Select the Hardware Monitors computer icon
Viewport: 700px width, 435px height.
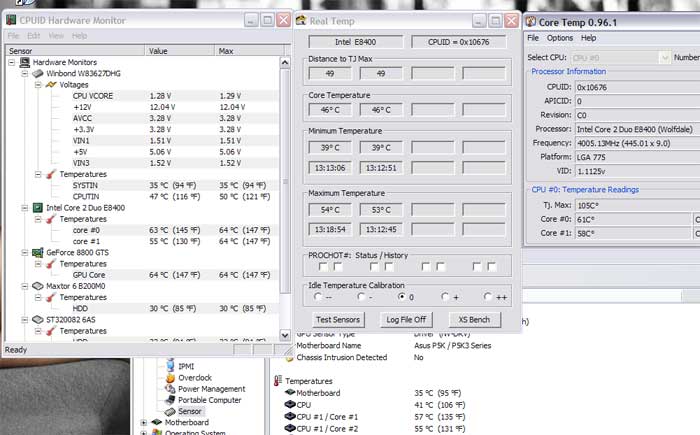(x=25, y=62)
